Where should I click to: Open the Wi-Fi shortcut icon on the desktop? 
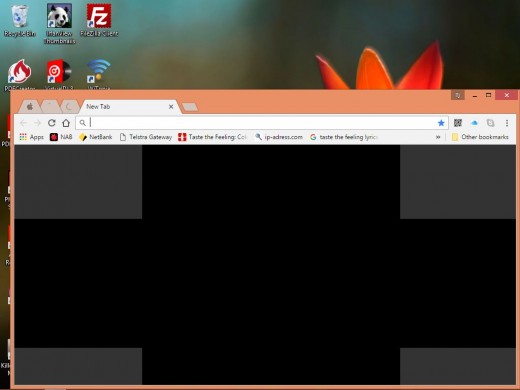(x=99, y=74)
